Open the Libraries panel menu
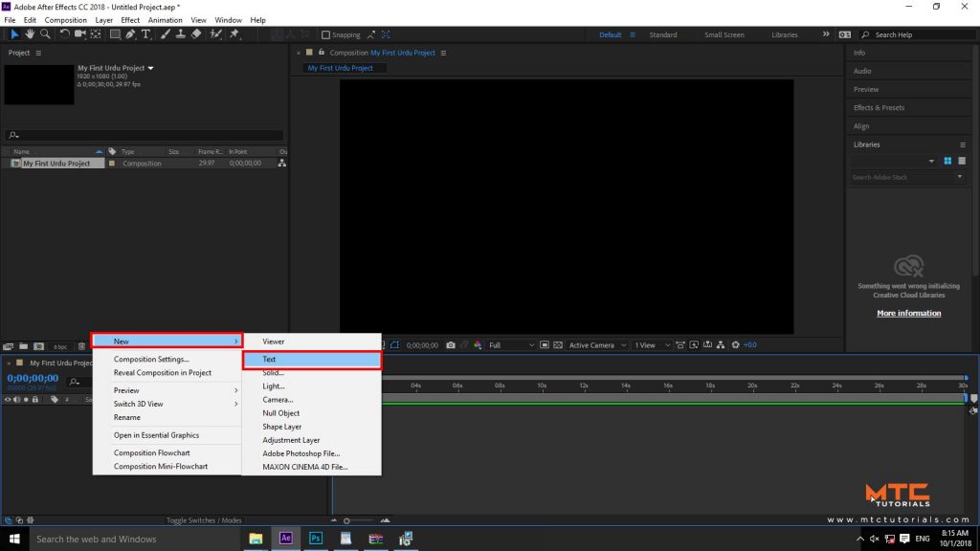This screenshot has width=980, height=551. click(x=963, y=145)
